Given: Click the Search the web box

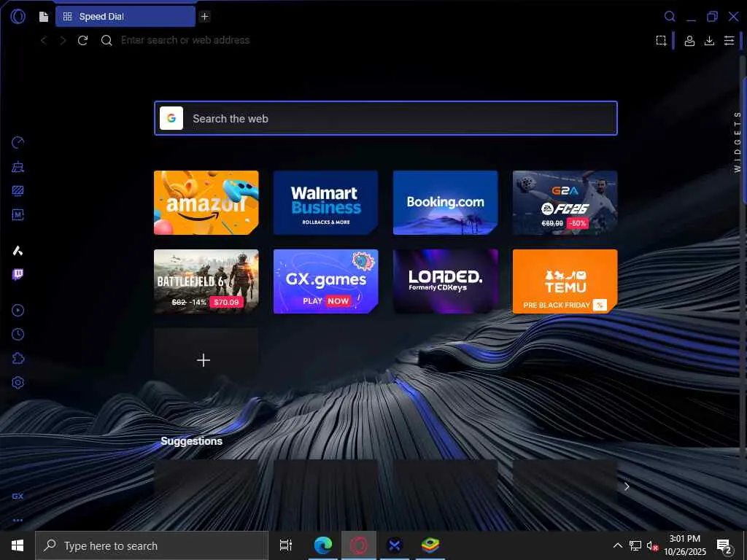Looking at the screenshot, I should (x=386, y=118).
